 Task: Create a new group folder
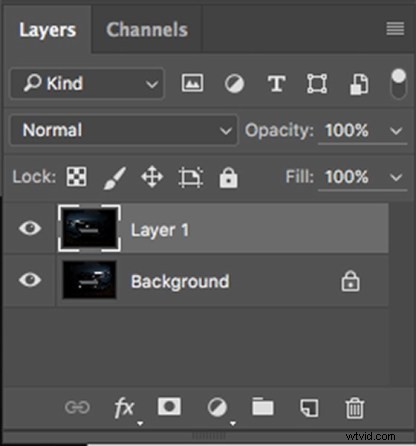tap(263, 407)
